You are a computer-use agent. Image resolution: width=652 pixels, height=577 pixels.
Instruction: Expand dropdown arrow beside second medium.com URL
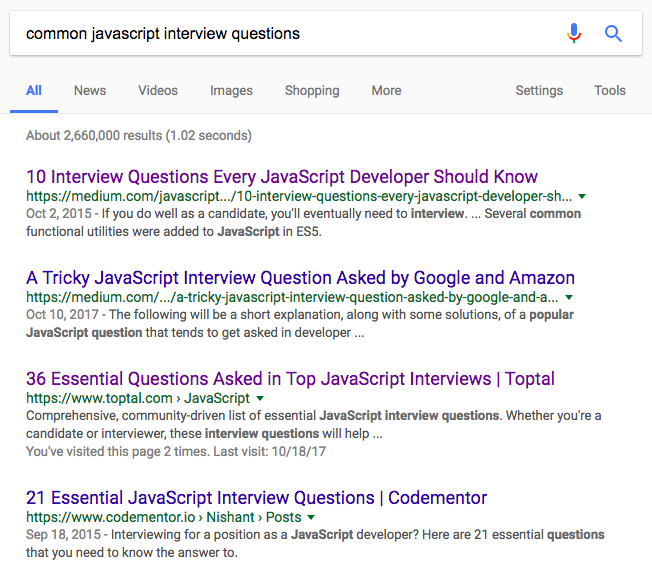[x=569, y=297]
